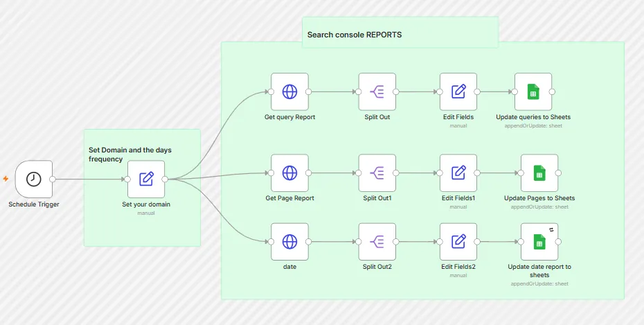The height and width of the screenshot is (325, 644).
Task: Click the Update Pages to Sheets label
Action: (x=539, y=198)
